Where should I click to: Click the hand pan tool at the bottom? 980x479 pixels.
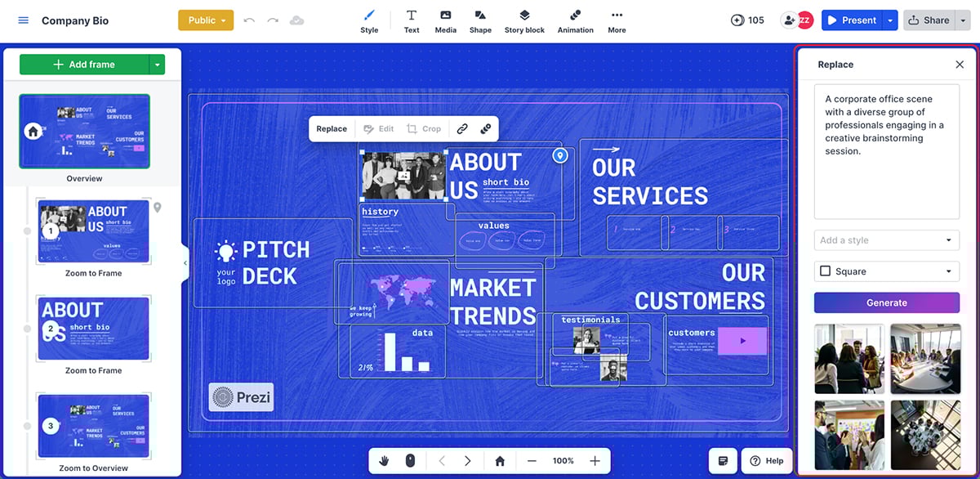[384, 460]
